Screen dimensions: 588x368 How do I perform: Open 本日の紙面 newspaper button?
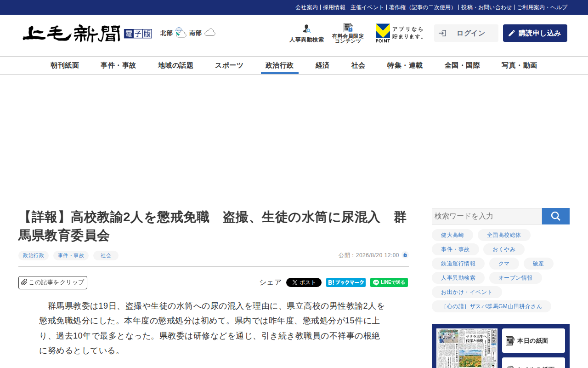(x=533, y=341)
